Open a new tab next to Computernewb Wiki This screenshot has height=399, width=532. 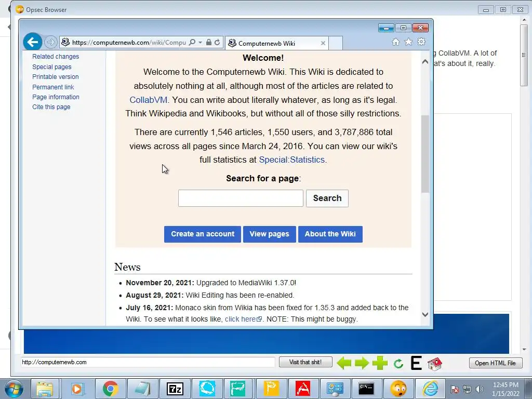[x=335, y=44]
